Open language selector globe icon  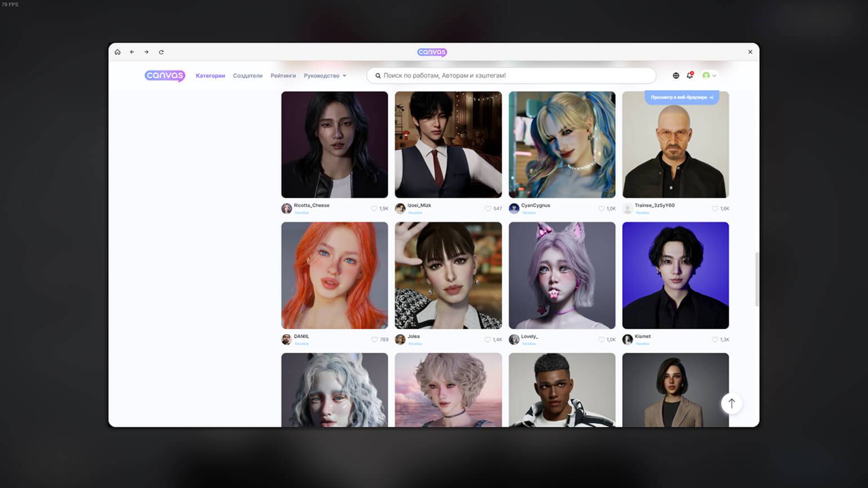pyautogui.click(x=676, y=76)
